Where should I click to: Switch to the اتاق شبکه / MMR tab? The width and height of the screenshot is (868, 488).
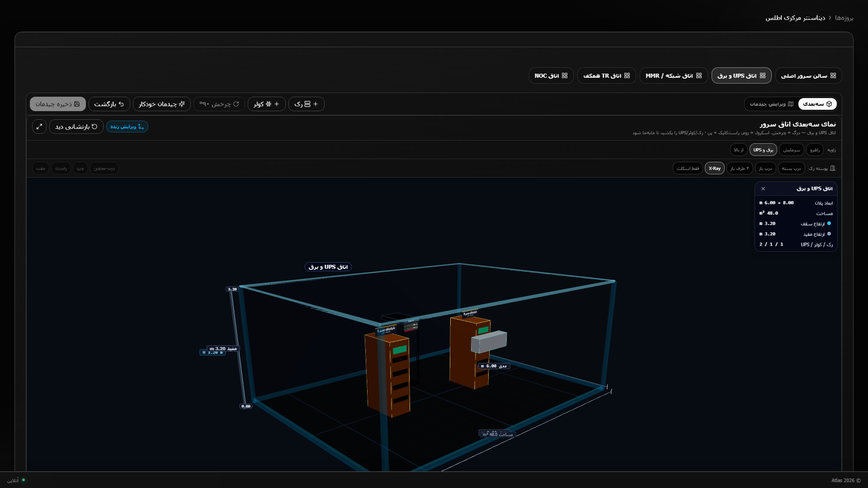point(674,75)
